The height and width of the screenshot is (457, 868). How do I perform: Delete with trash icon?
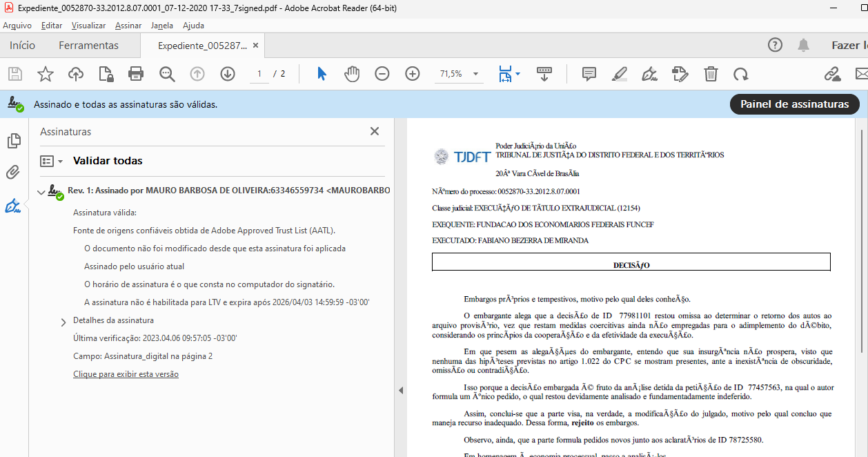coord(711,74)
